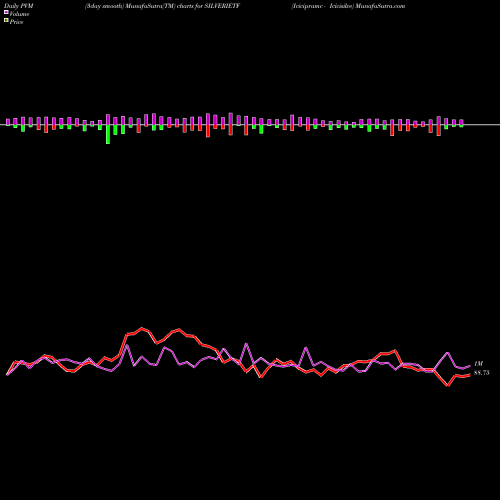
Task: Click the 'MunafaSutra.com' text at top right
Action: 380,6
